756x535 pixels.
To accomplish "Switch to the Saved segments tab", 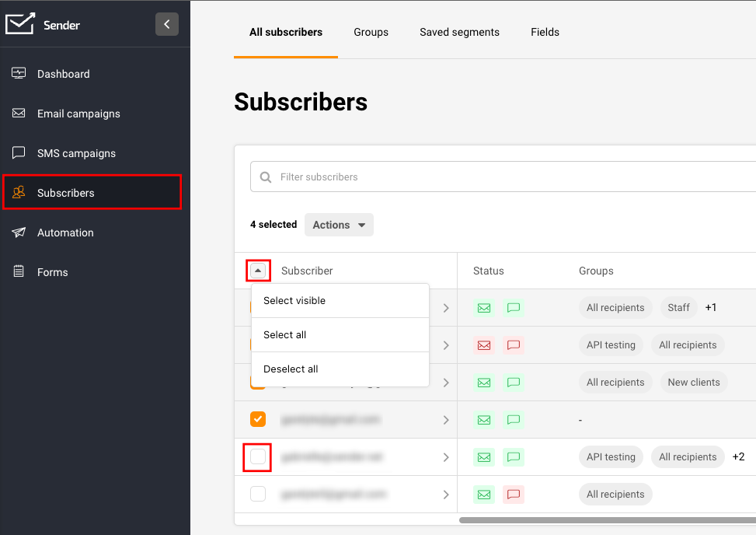I will pos(459,32).
